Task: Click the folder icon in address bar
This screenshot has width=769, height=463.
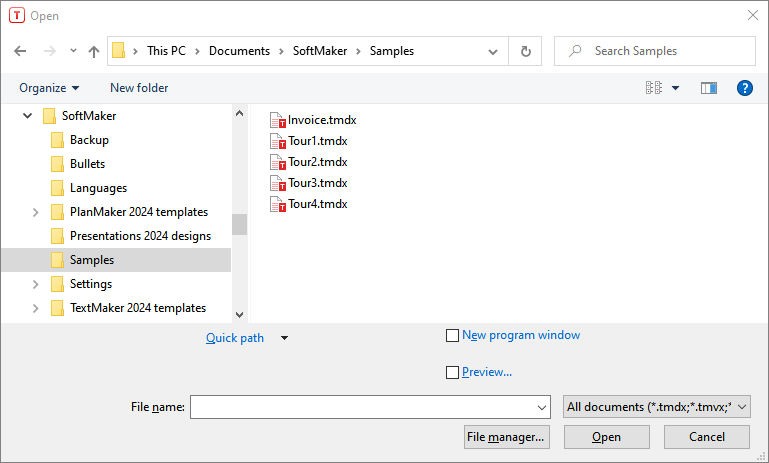Action: (x=118, y=51)
